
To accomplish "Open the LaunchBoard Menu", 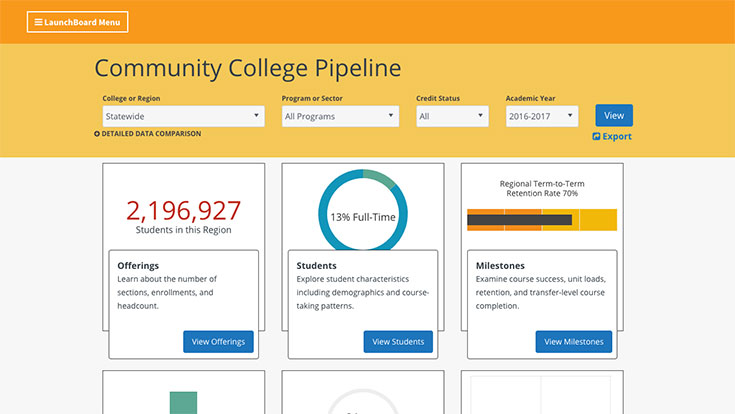I will click(x=77, y=22).
